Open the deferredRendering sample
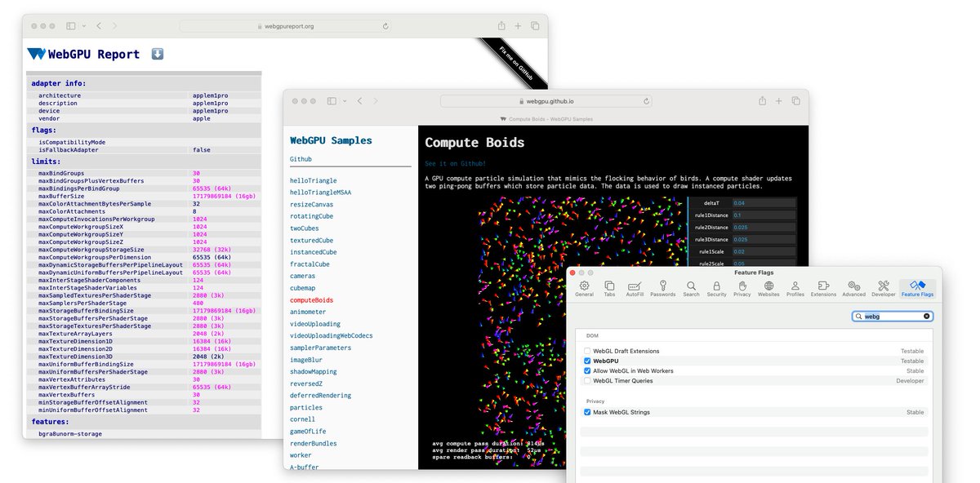This screenshot has width=980, height=483. coord(319,396)
